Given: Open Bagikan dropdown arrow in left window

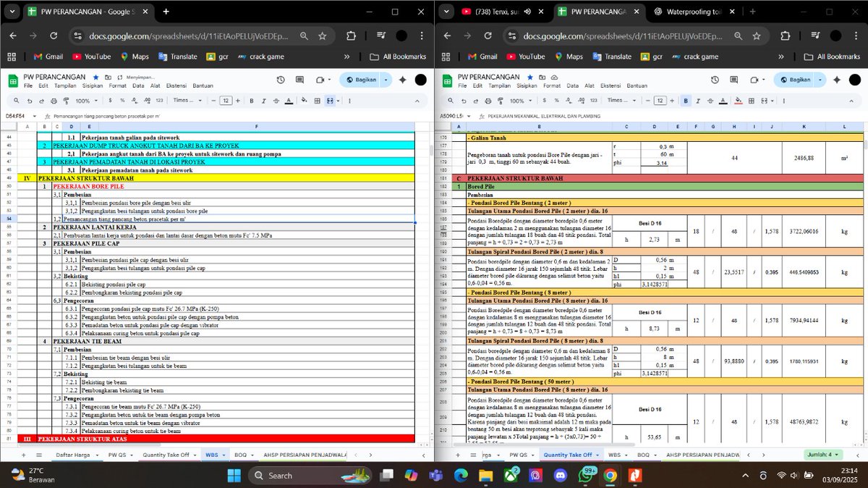Looking at the screenshot, I should (386, 80).
